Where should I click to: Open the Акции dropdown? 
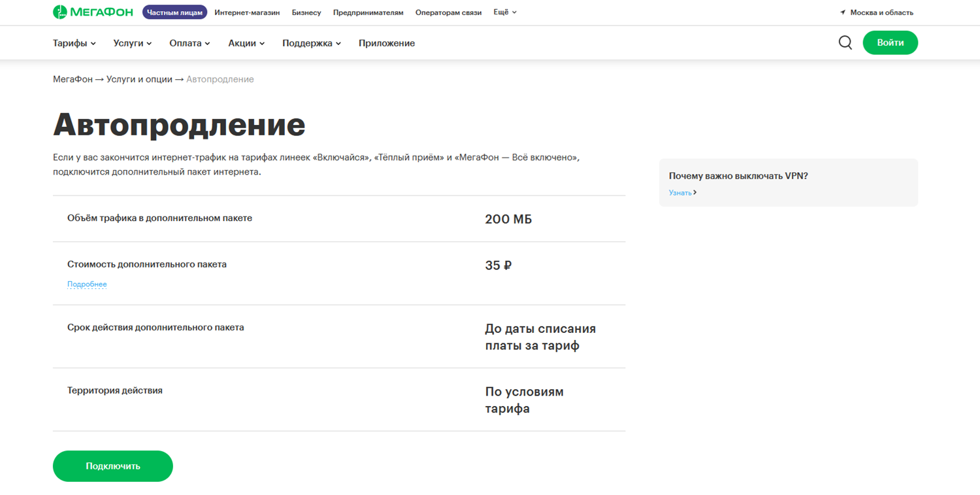pyautogui.click(x=246, y=43)
